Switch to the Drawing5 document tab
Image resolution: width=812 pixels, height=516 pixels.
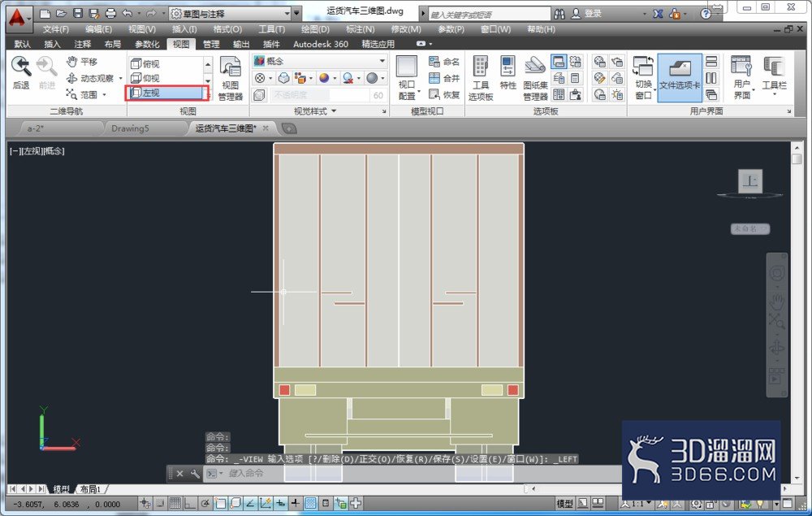tap(130, 128)
